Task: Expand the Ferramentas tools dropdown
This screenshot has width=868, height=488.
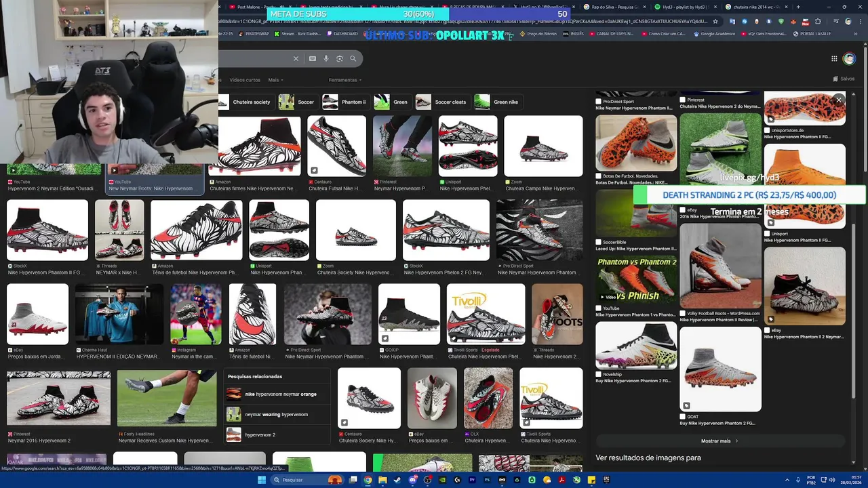Action: tap(345, 80)
